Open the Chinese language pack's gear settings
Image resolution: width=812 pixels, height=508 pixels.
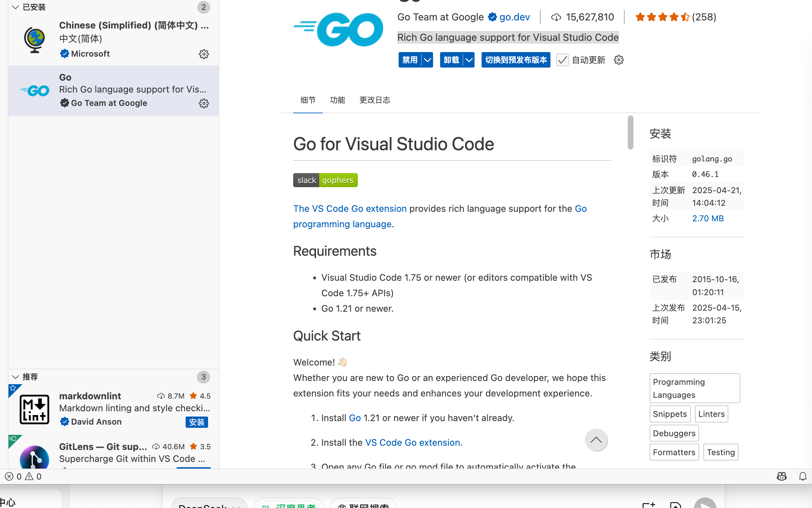(204, 54)
